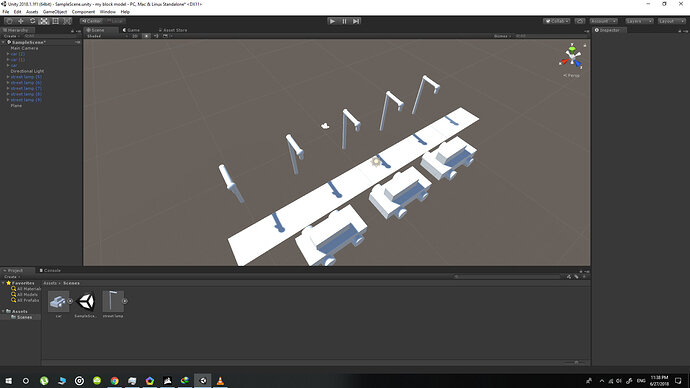Open All Materials favorite search
Viewport: 690px width, 388px height.
click(x=26, y=289)
